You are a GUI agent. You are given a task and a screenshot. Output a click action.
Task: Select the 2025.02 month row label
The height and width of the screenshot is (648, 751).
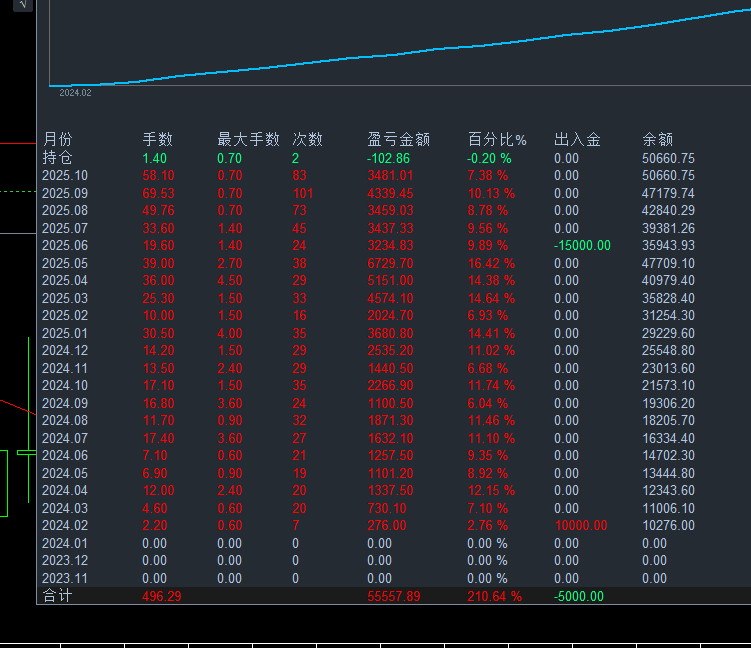[65, 315]
